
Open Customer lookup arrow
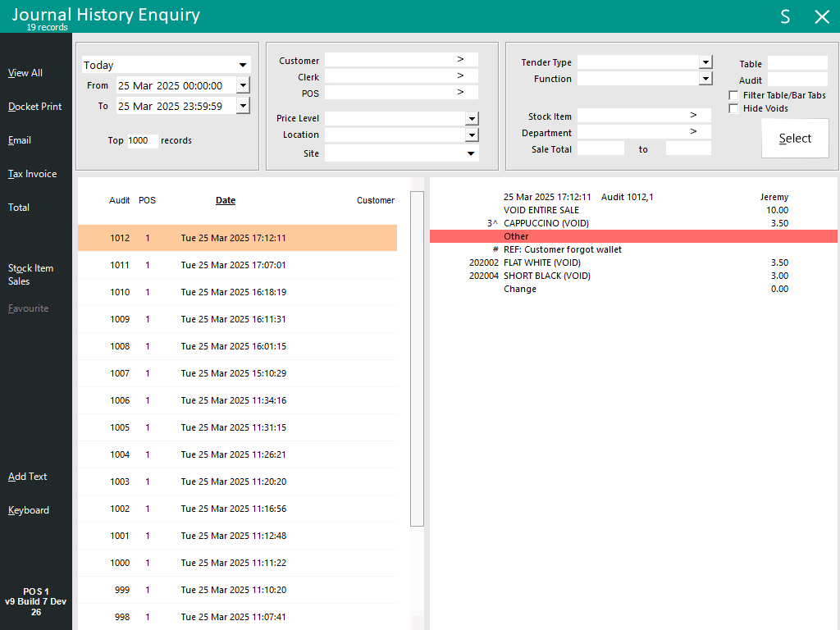[460, 60]
